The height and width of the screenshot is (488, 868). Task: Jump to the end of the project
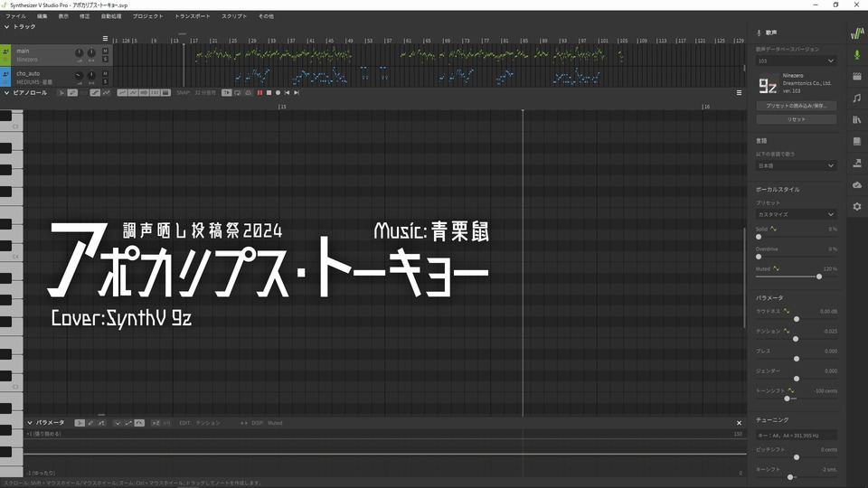click(297, 93)
